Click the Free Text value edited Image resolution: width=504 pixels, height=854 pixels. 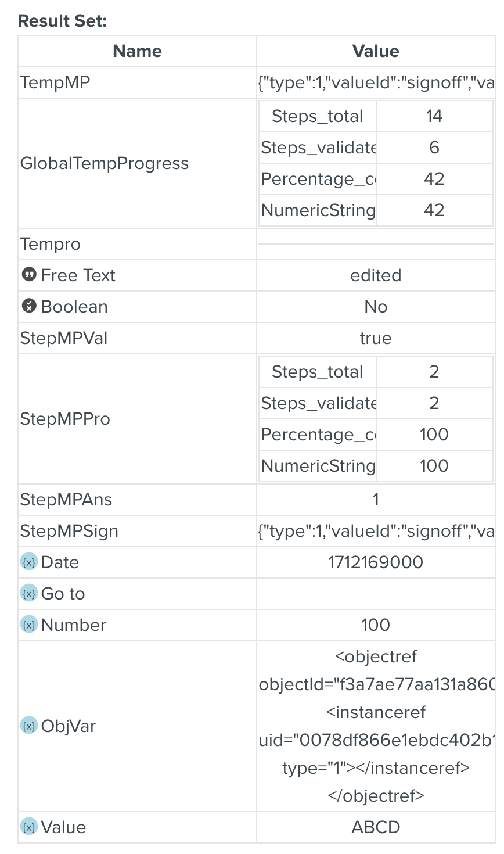(x=376, y=275)
